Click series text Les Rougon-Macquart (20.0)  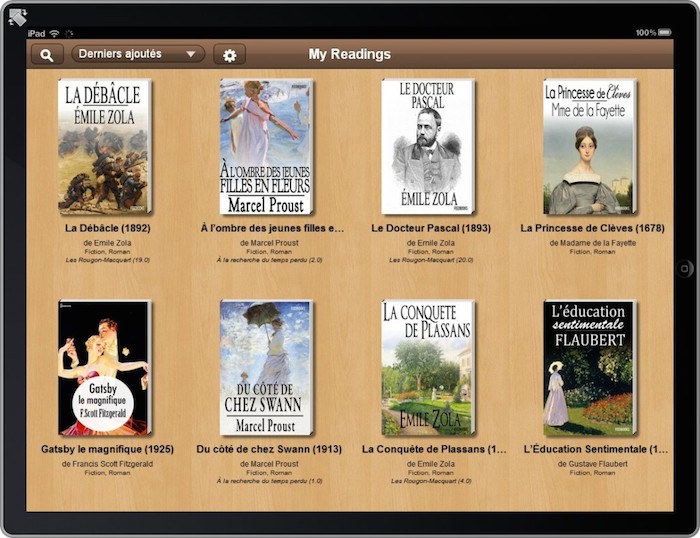[x=431, y=260]
